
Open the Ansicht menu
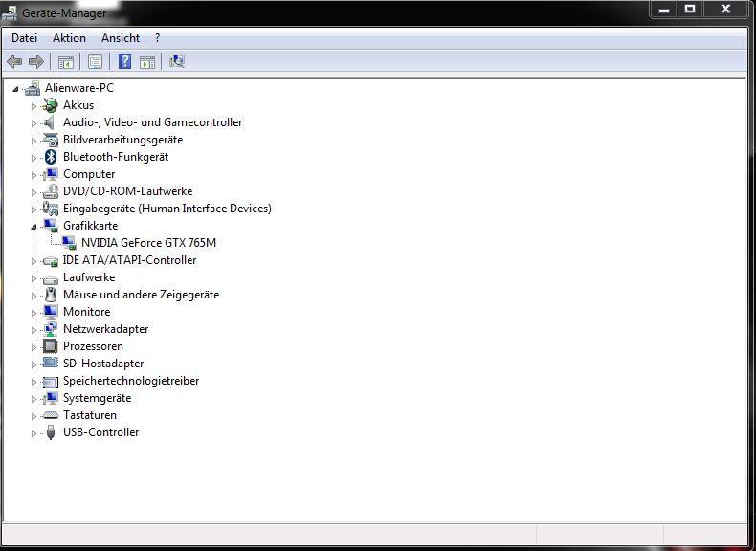coord(121,38)
